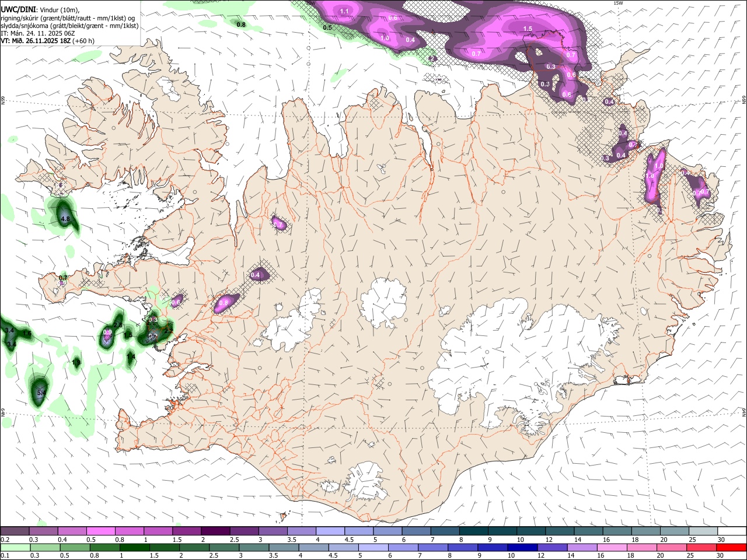Select the upper legend 4–4.5 light lavender swatch
747x560 pixels.
(x=330, y=531)
